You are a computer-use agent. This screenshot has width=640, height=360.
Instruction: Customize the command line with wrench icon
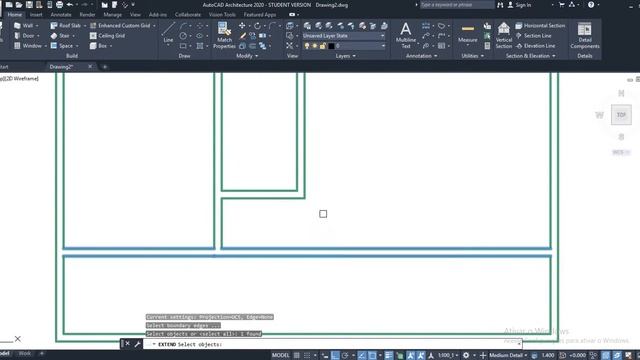point(138,344)
